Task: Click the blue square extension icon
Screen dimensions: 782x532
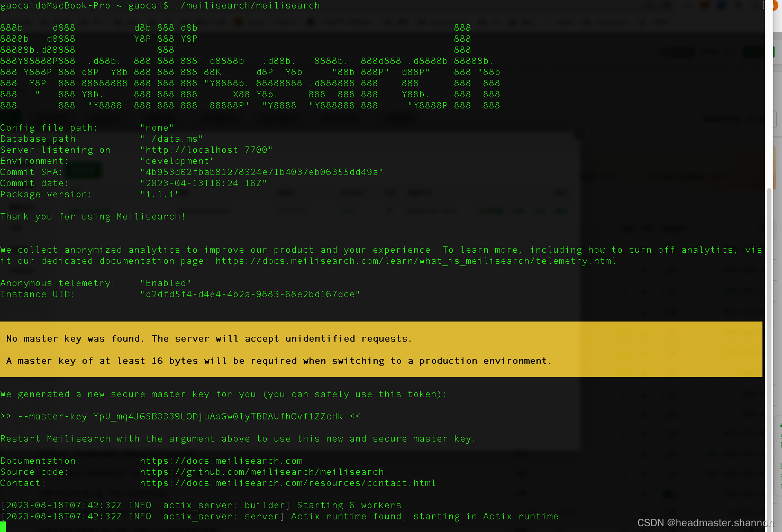Action: [x=721, y=5]
